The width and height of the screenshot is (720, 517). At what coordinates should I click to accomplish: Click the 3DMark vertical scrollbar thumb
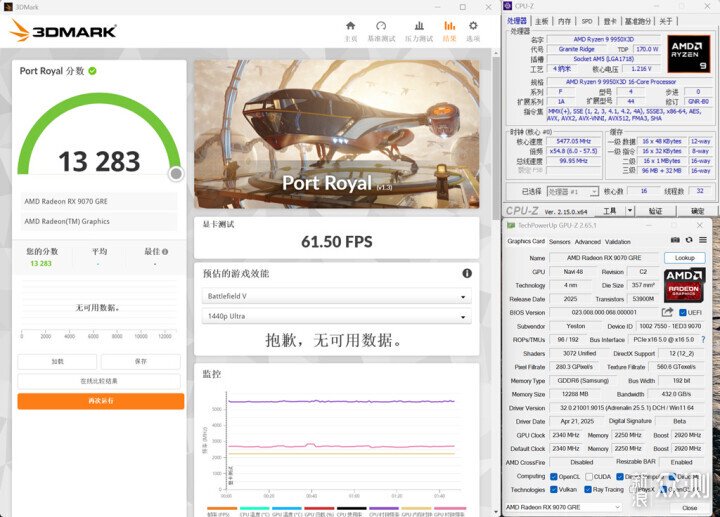pos(495,138)
